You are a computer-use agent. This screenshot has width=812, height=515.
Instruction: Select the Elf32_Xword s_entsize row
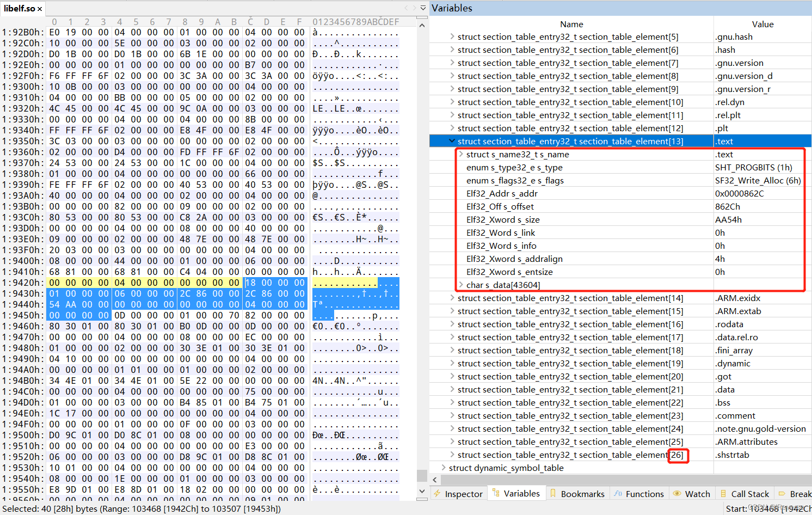click(x=620, y=272)
